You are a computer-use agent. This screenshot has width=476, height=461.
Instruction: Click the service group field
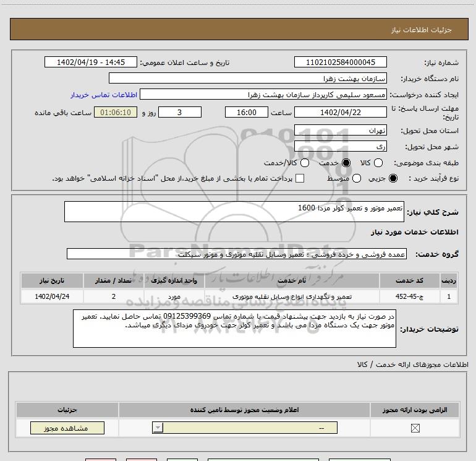[237, 254]
